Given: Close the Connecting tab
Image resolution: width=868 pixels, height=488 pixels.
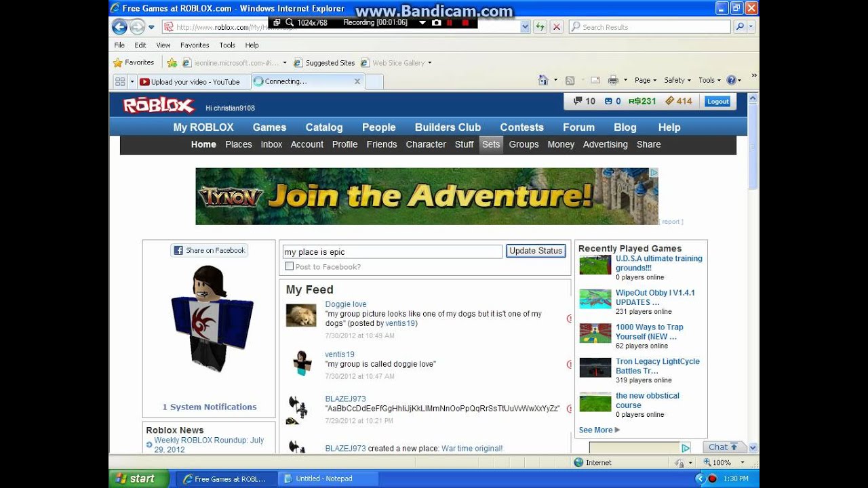Looking at the screenshot, I should click(357, 81).
